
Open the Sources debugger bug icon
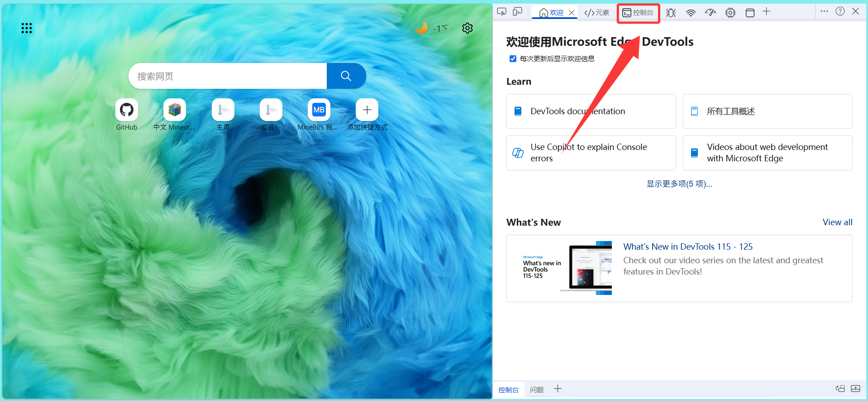(x=671, y=13)
